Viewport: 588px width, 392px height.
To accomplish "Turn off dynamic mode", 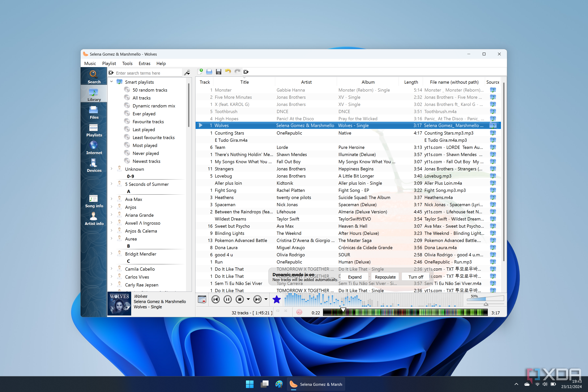I will point(416,277).
